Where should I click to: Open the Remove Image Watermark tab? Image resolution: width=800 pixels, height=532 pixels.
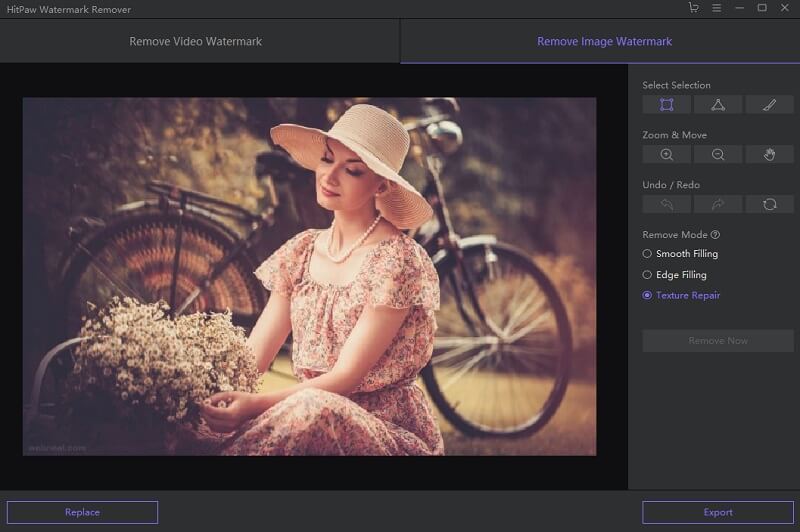604,42
